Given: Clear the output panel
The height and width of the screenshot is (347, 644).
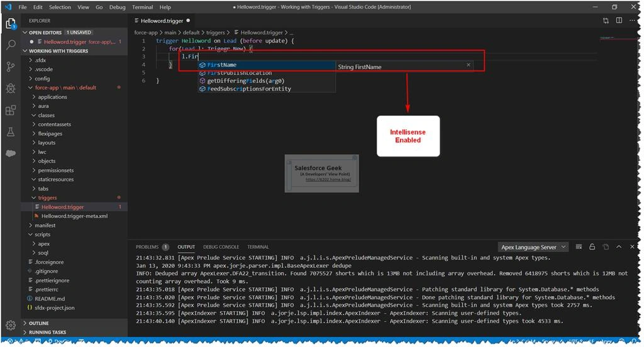Looking at the screenshot, I should point(579,247).
